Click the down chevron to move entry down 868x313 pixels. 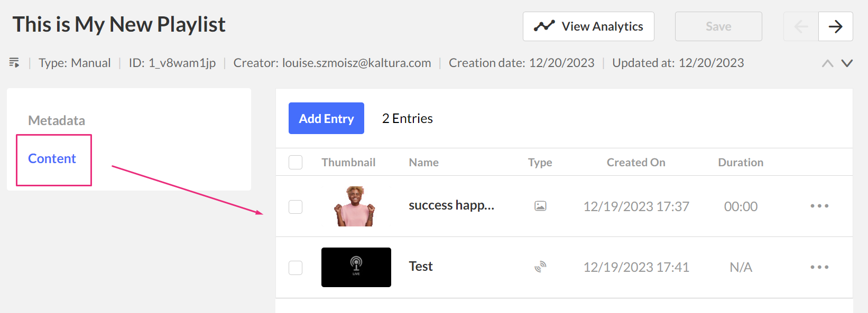(847, 63)
